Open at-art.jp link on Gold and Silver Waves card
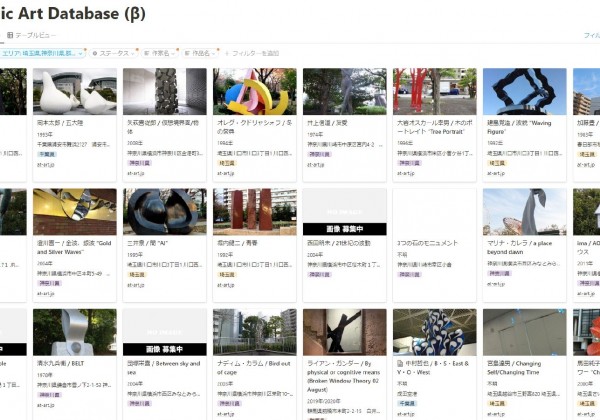600x420 pixels. pos(46,294)
